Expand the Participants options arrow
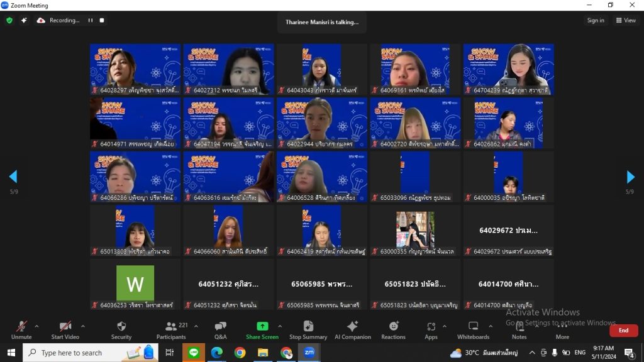 pyautogui.click(x=196, y=326)
